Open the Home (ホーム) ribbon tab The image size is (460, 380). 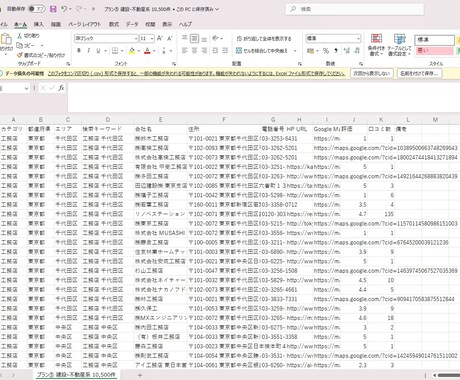20,24
